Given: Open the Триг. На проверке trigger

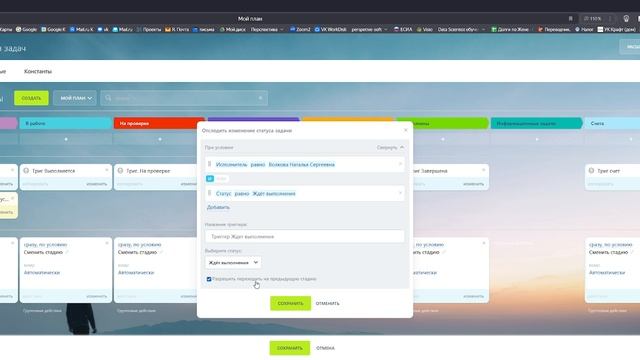Looking at the screenshot, I should click(x=148, y=171).
